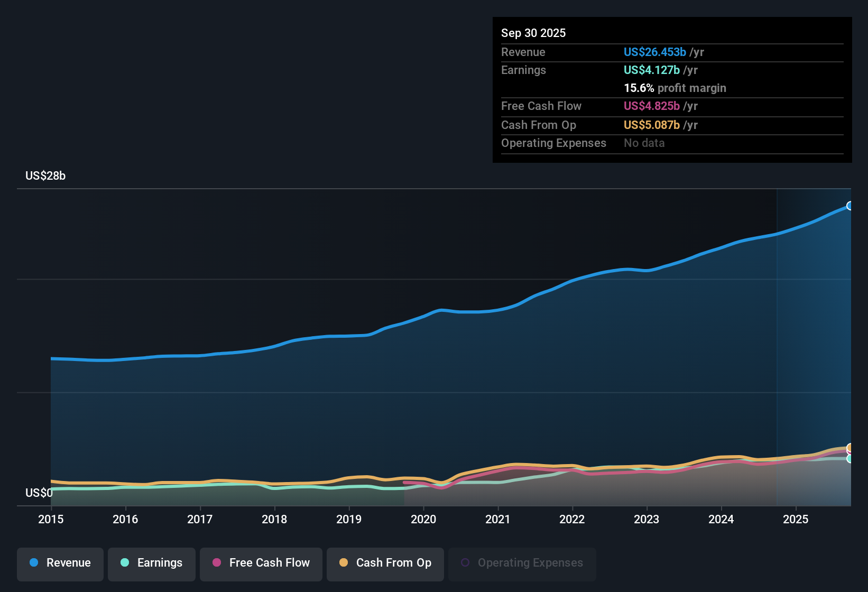The height and width of the screenshot is (592, 868).
Task: Expand the Free Cash Flow legend entry
Action: [x=261, y=563]
